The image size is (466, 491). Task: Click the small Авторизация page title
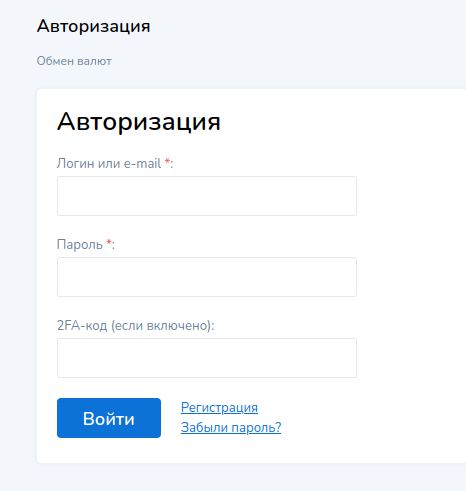pyautogui.click(x=94, y=26)
